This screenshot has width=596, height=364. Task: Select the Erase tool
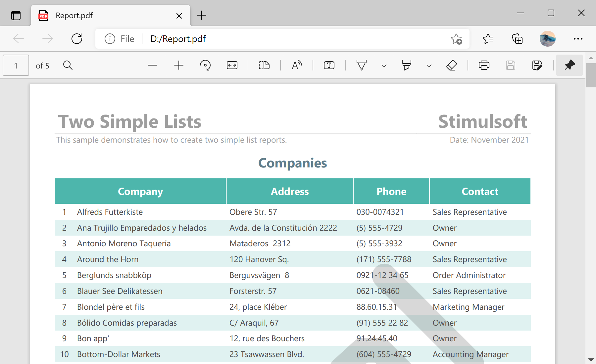click(x=452, y=65)
